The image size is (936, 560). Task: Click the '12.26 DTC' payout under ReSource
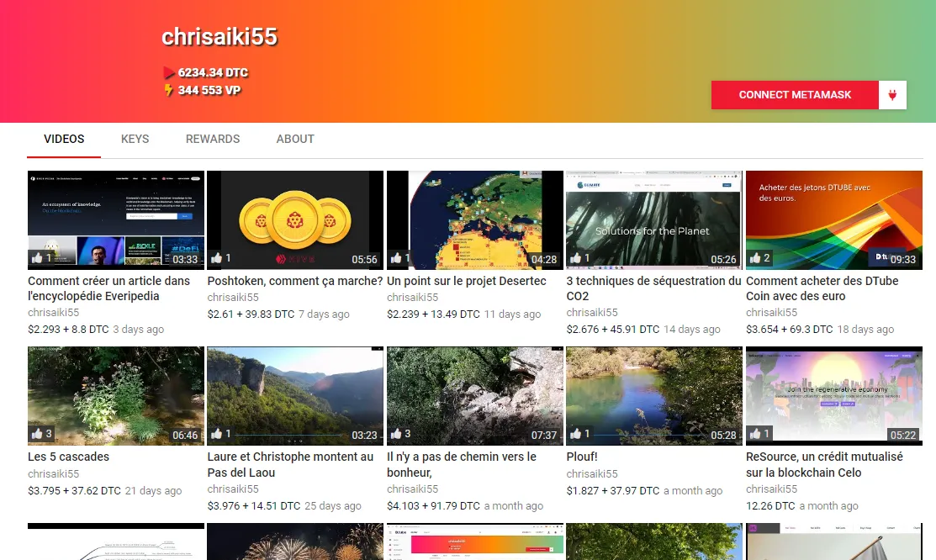pos(770,505)
